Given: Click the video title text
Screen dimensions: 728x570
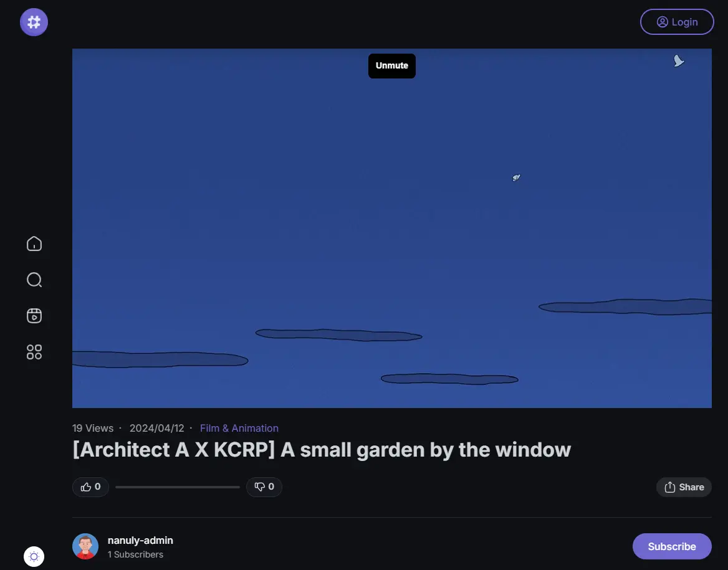Looking at the screenshot, I should pyautogui.click(x=322, y=450).
